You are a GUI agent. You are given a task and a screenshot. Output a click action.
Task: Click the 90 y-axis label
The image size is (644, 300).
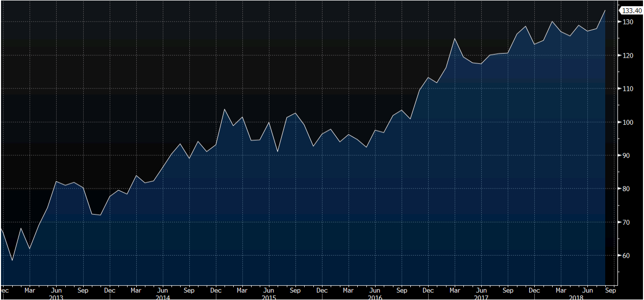[625, 155]
